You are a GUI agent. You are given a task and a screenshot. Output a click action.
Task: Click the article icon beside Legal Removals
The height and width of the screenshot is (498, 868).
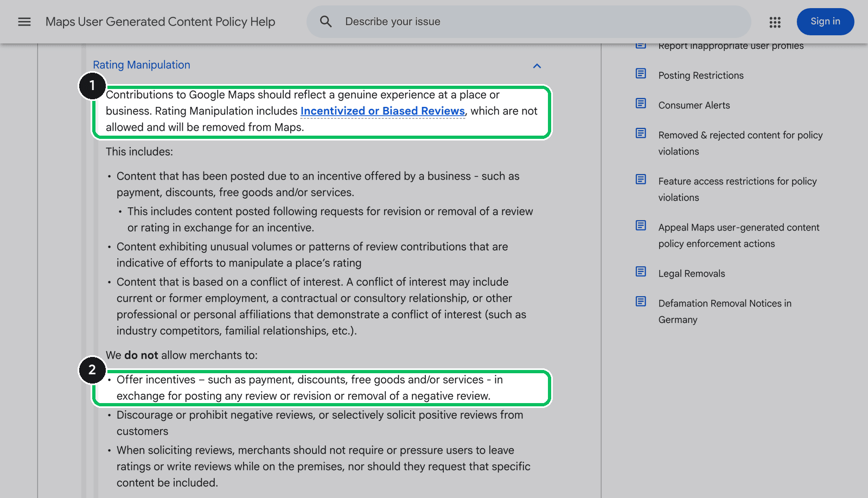point(641,271)
